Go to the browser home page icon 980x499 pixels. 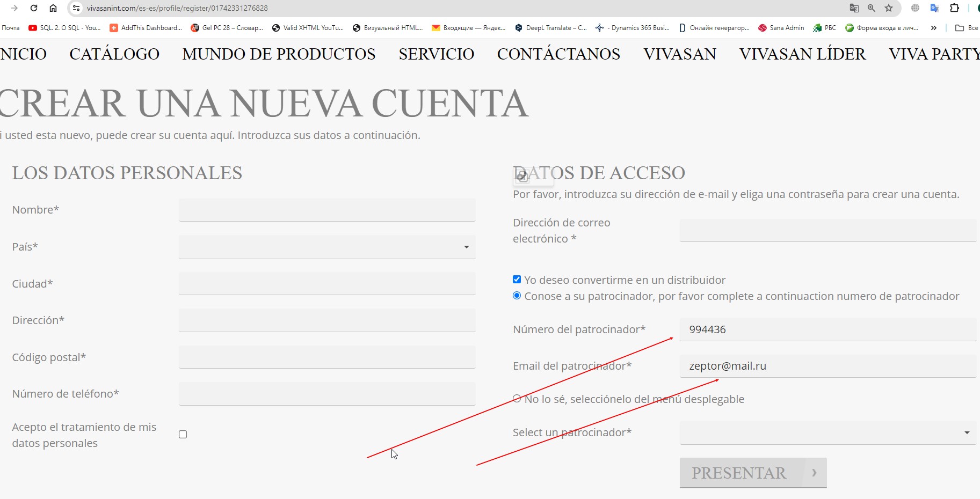[x=53, y=8]
